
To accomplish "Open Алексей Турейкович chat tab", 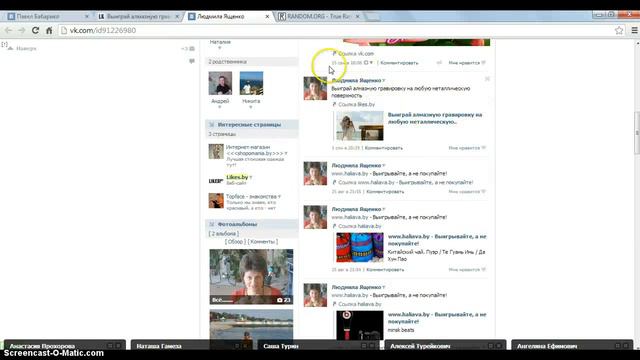I will coord(445,345).
